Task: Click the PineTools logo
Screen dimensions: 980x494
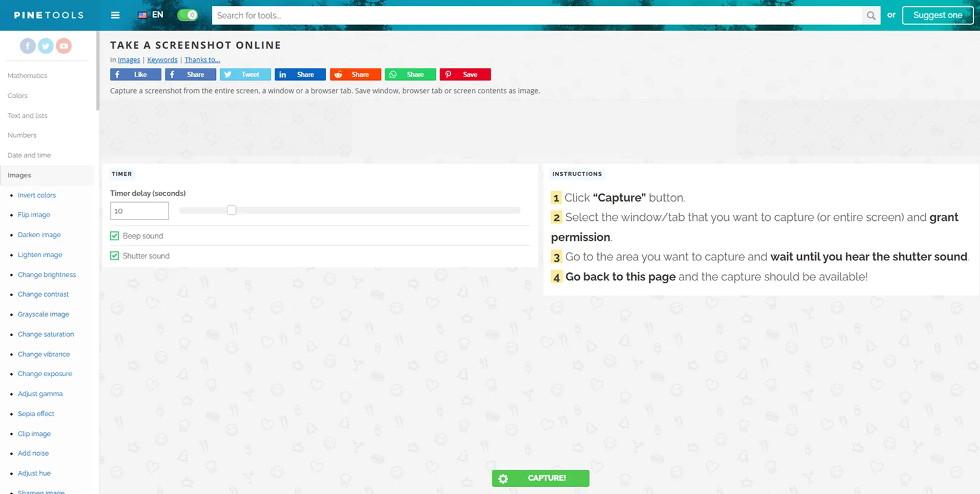Action: tap(49, 15)
